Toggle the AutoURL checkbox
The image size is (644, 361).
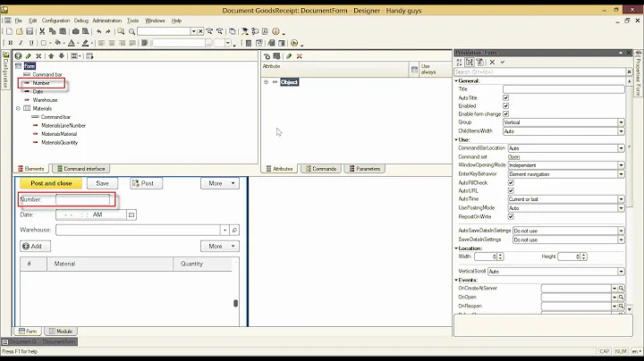pyautogui.click(x=511, y=190)
